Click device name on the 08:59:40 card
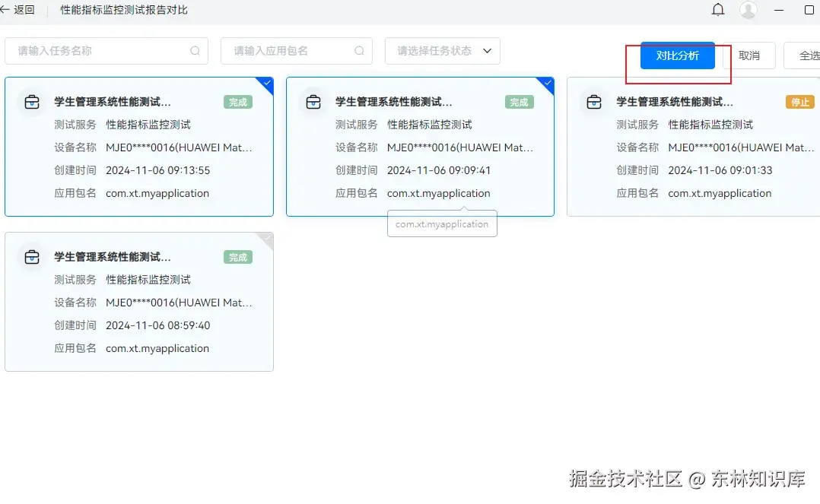This screenshot has height=504, width=820. [179, 303]
